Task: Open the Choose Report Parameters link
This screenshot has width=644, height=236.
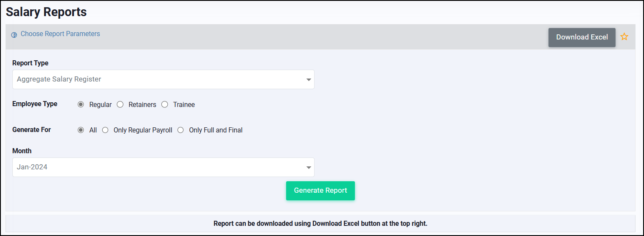Action: pos(60,34)
